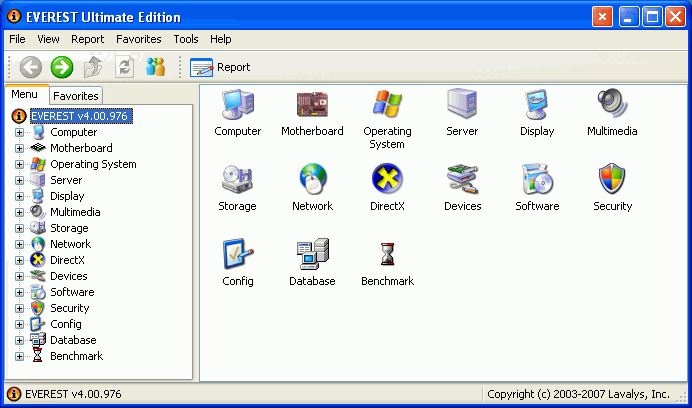The image size is (692, 408).
Task: Click the copyright Lavalys text in status bar
Action: point(578,394)
